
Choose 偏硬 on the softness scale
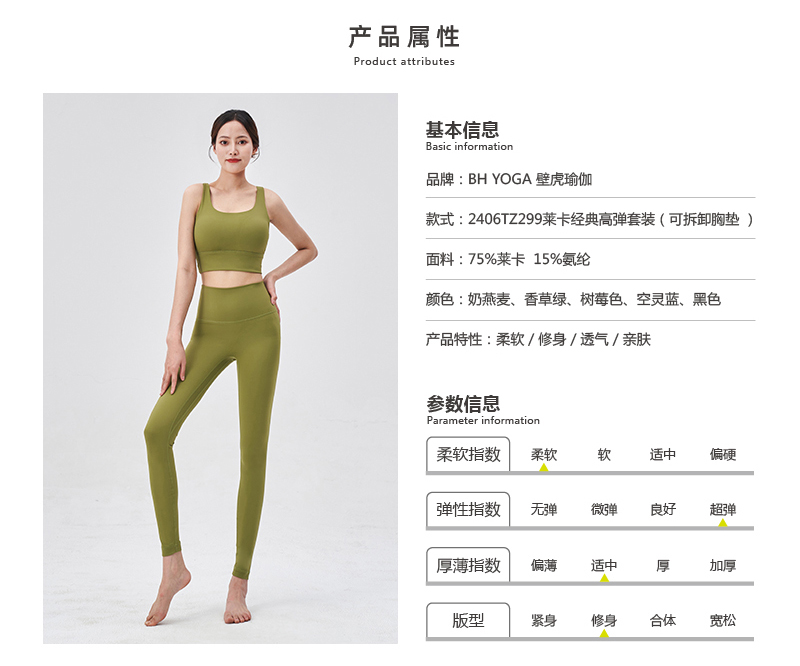722,454
